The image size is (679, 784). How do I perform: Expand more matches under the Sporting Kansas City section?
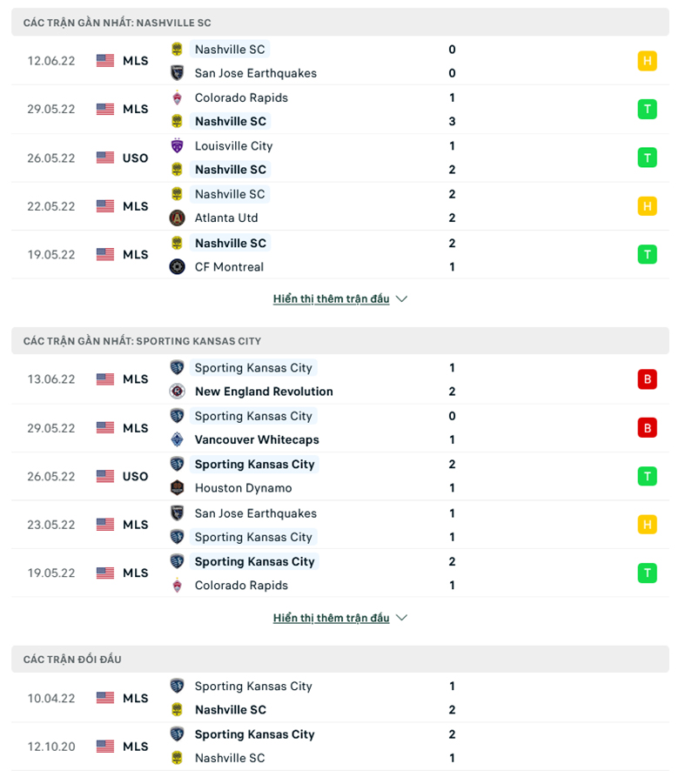(332, 618)
